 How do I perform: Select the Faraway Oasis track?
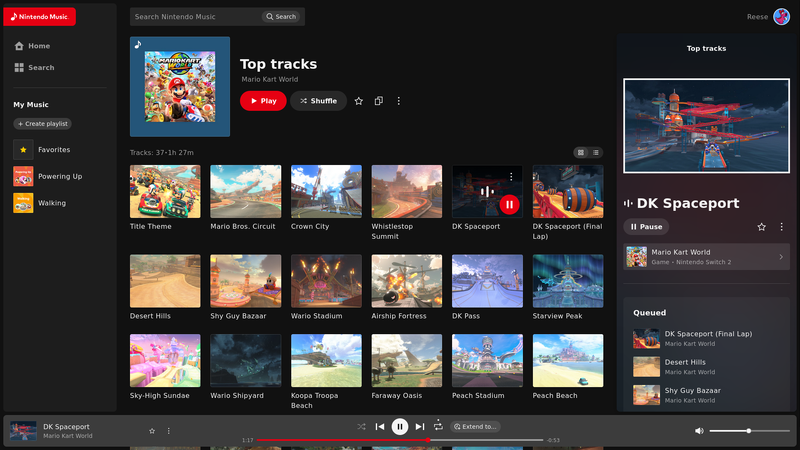click(407, 361)
